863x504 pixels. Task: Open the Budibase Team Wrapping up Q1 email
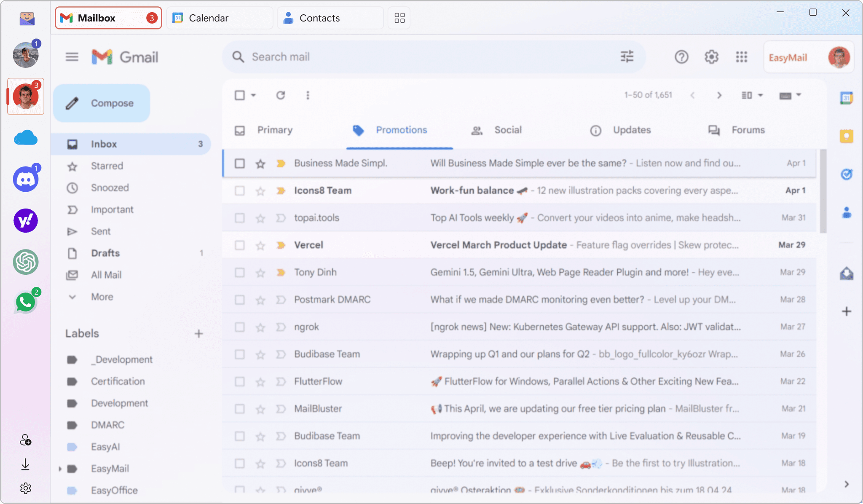(519, 354)
